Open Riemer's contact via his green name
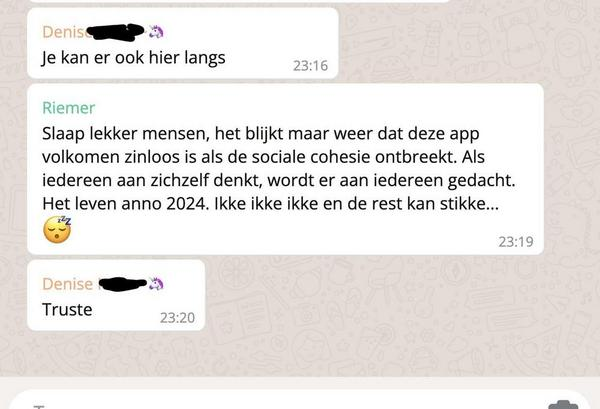This screenshot has height=409, width=600. coord(68,108)
